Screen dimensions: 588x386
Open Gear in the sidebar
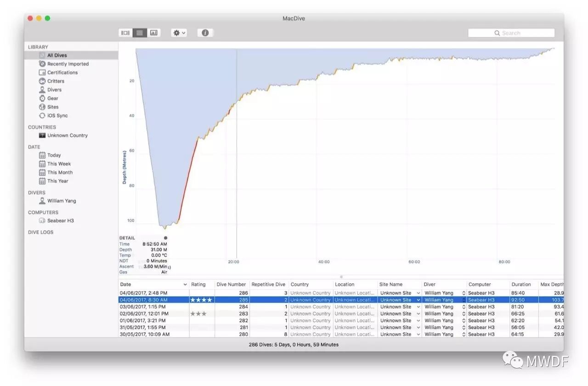coord(53,98)
